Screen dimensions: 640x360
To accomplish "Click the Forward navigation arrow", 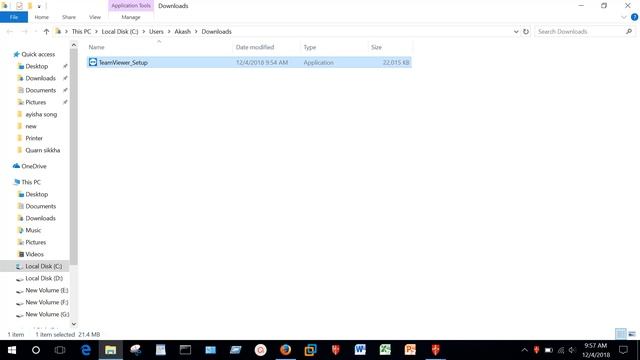I will [x=24, y=31].
